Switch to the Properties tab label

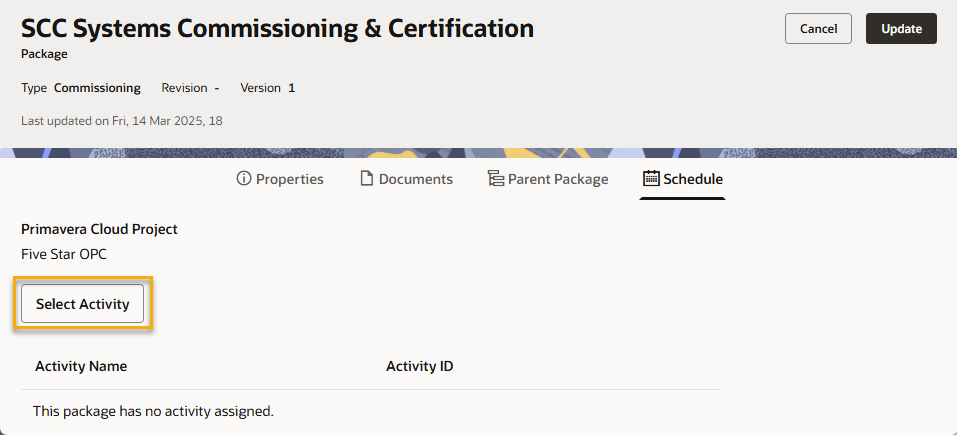[289, 179]
